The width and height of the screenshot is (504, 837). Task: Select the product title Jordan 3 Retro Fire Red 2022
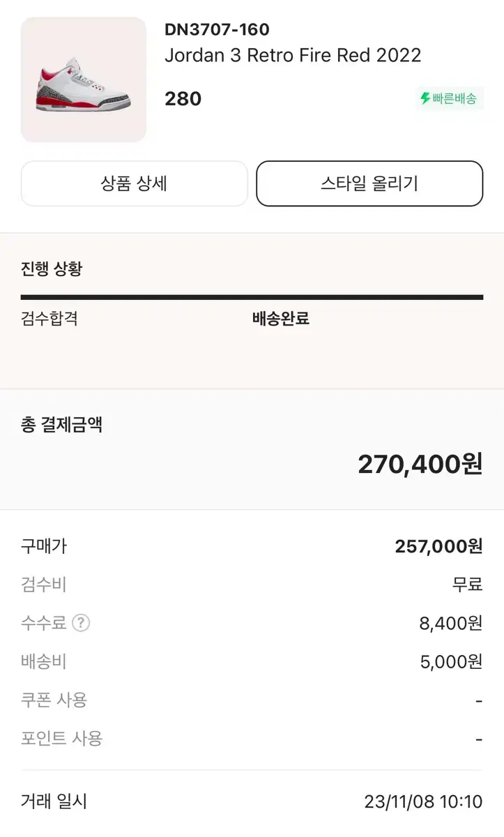[x=293, y=55]
